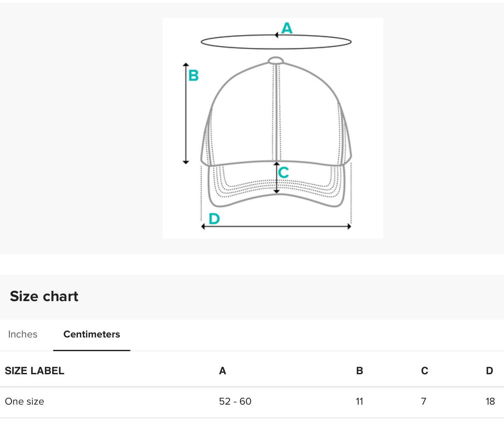Switch to the Inches tab
Viewport: 504px width, 432px height.
pos(23,334)
